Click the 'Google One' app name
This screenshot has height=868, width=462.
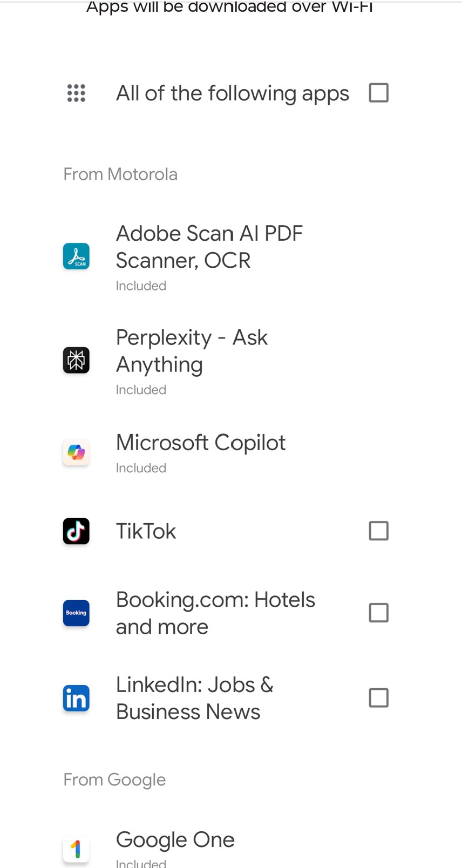[175, 840]
